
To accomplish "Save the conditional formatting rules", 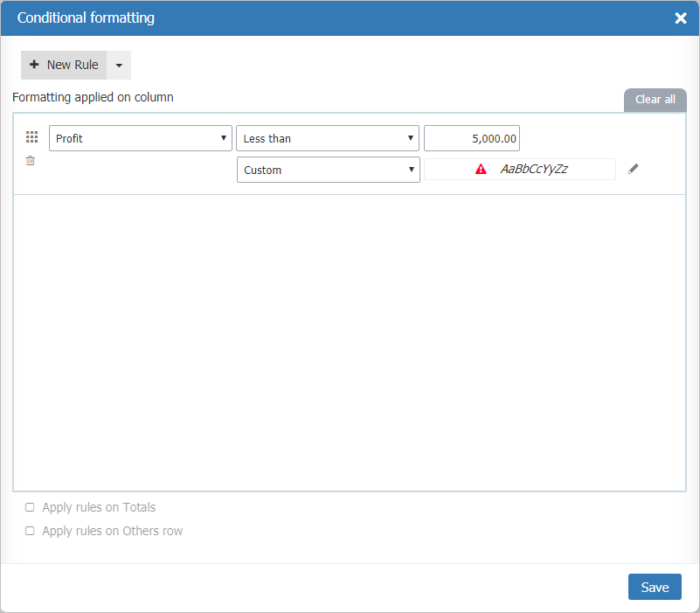I will [x=654, y=586].
